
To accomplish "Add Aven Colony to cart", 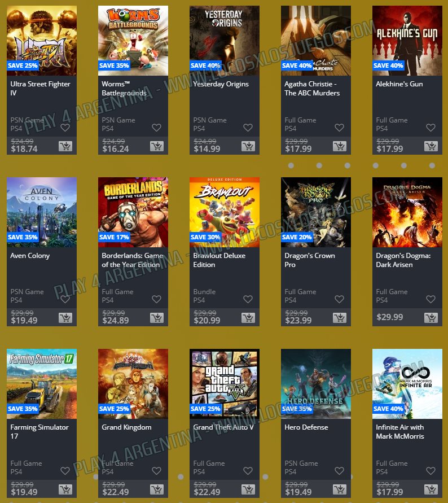I will click(x=65, y=318).
